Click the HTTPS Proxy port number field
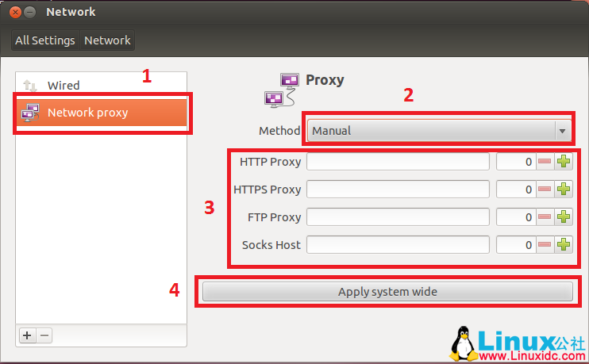The height and width of the screenshot is (364, 589). (516, 189)
